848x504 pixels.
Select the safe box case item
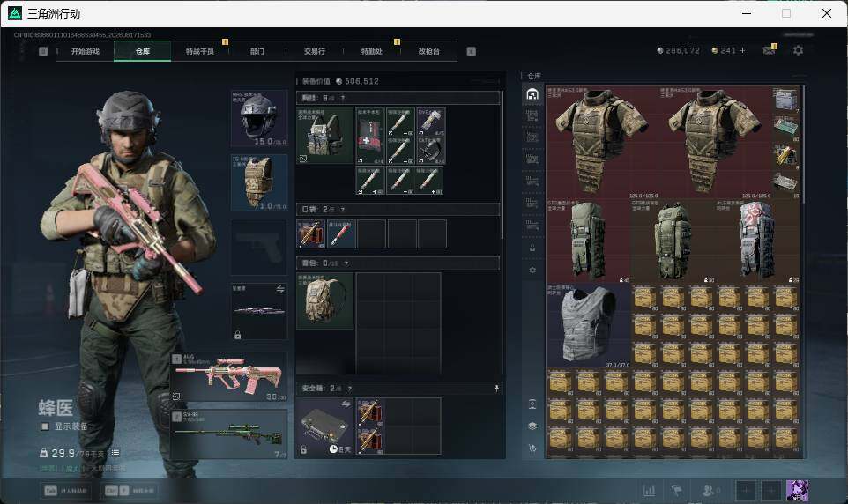324,426
